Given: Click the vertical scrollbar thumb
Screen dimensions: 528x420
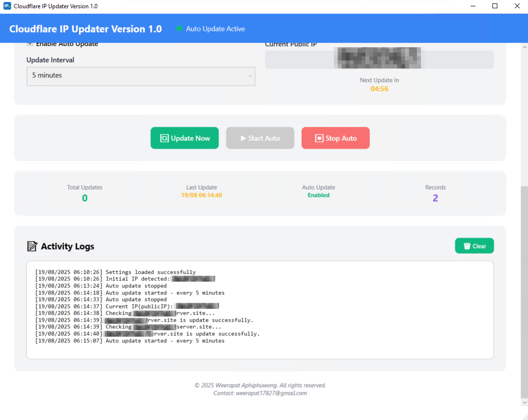Looking at the screenshot, I should (x=524, y=291).
